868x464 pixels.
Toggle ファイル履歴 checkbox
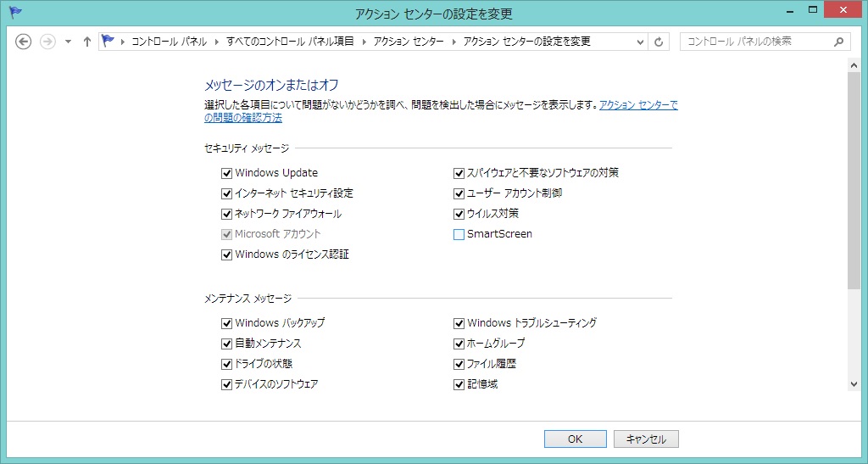459,365
